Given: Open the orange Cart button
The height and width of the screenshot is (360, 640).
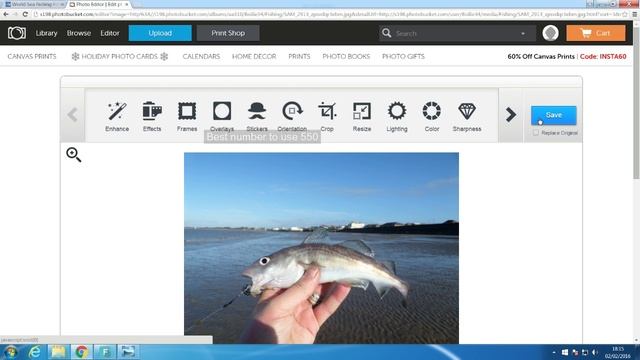Looking at the screenshot, I should point(596,33).
